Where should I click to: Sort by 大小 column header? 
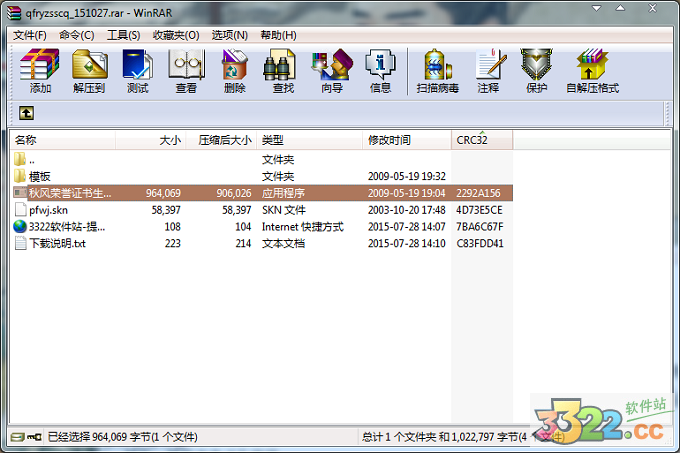[x=151, y=140]
